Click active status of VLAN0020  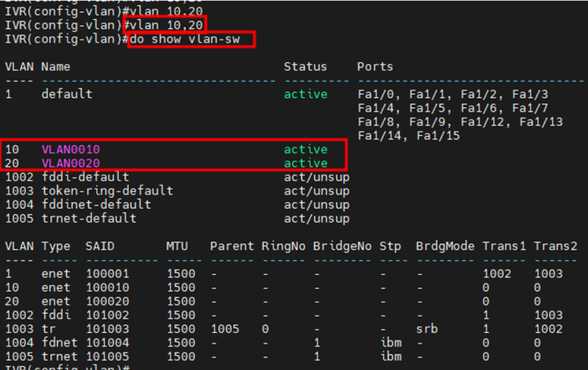tap(306, 163)
